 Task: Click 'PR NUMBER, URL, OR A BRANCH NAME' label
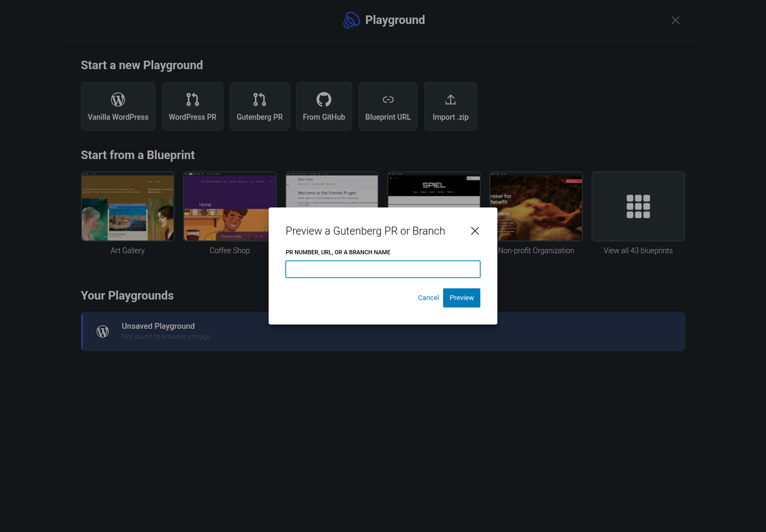coord(338,252)
